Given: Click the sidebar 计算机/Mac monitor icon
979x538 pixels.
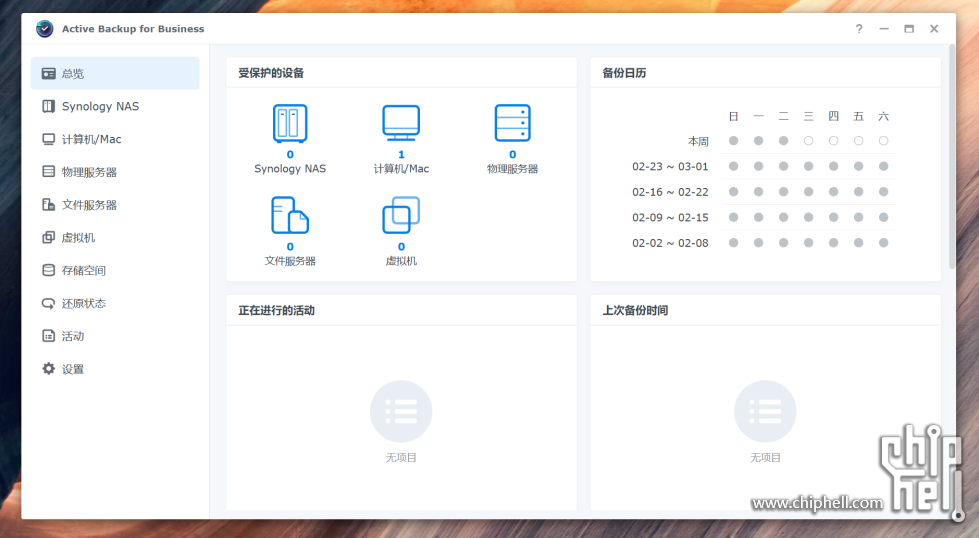Looking at the screenshot, I should click(48, 139).
